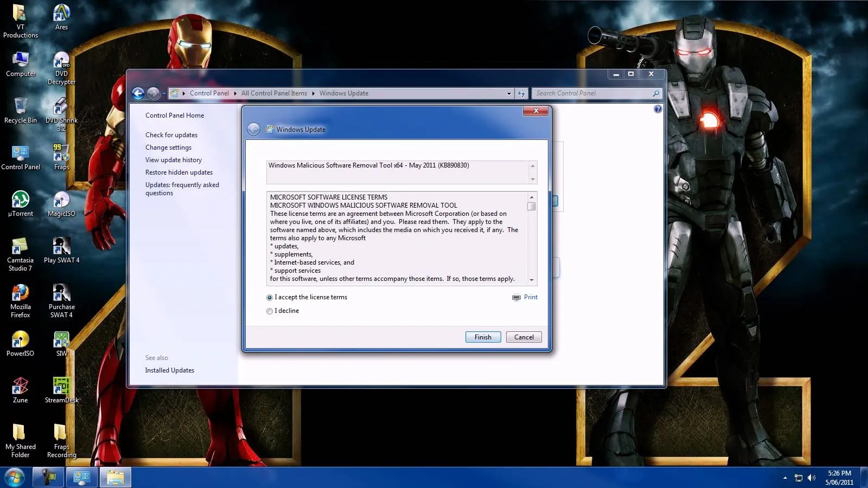The width and height of the screenshot is (868, 488).
Task: Click the magnifier icon in search box
Action: pos(656,93)
